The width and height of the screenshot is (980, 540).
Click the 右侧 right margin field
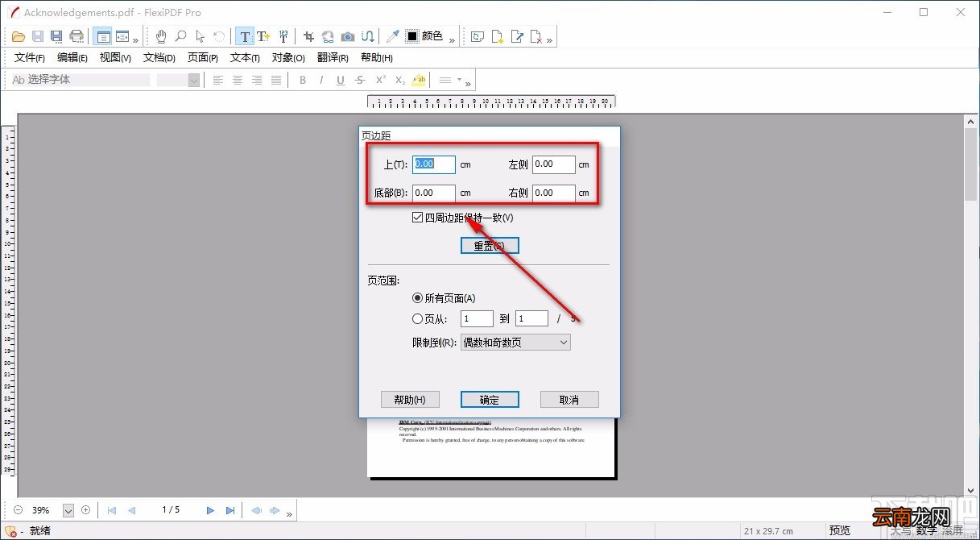pyautogui.click(x=554, y=193)
